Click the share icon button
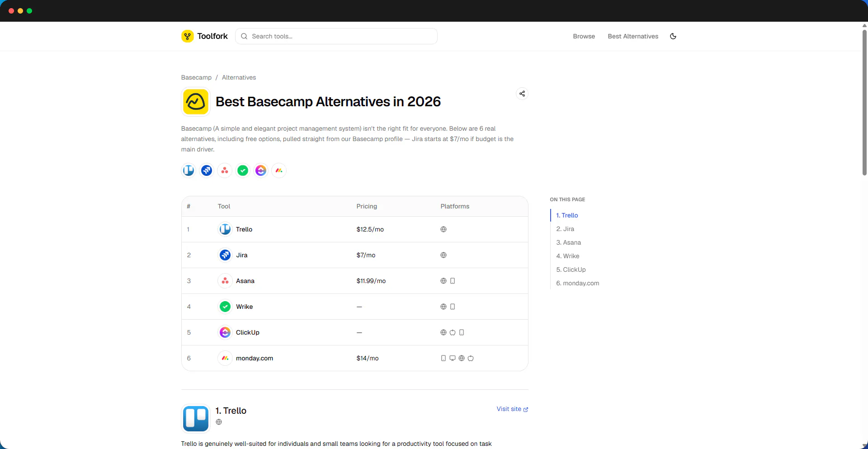Viewport: 868px width, 449px height. click(x=522, y=94)
